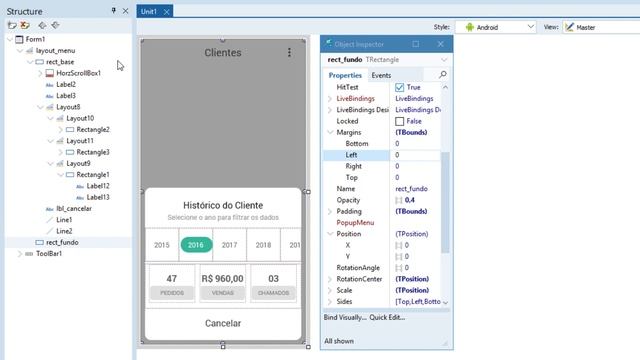640x360 pixels.
Task: Click the Cancelar button in form
Action: tap(223, 323)
